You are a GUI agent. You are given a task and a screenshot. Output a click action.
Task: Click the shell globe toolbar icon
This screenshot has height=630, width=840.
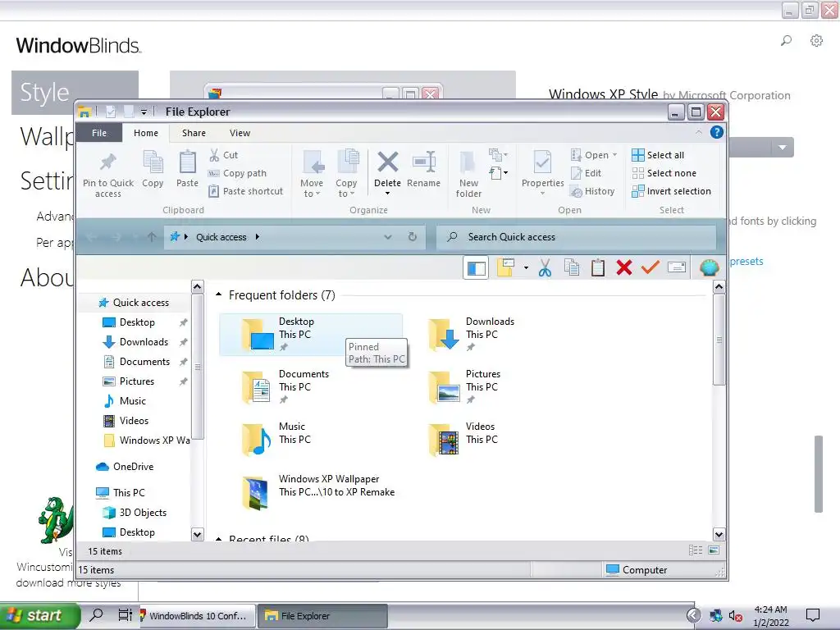point(709,267)
